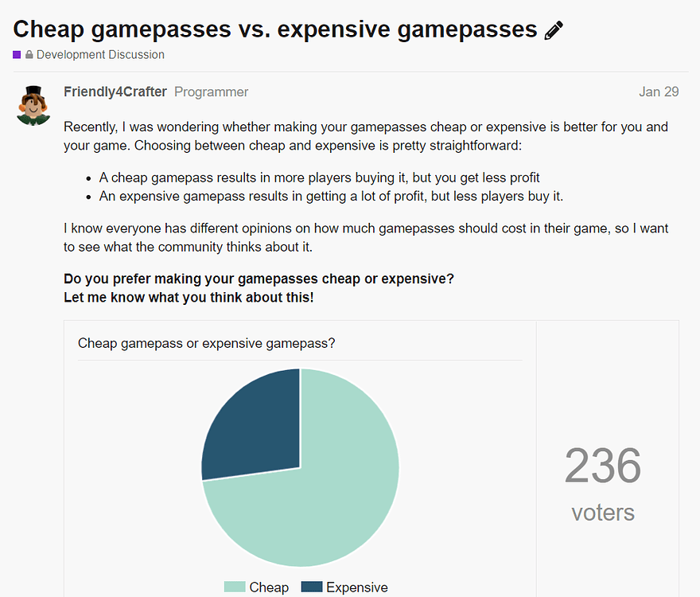The width and height of the screenshot is (700, 597).
Task: Click the Jan 29 post timestamp
Action: (659, 92)
